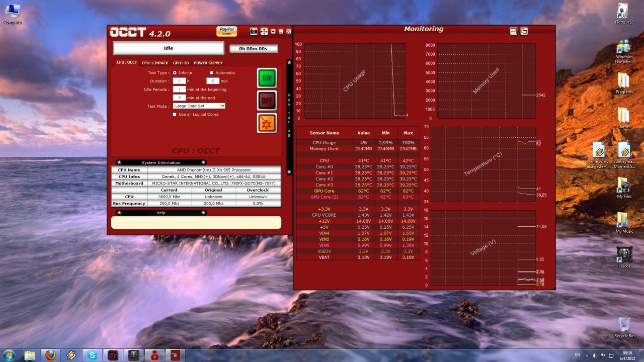This screenshot has width=644, height=362.
Task: Select the Core #1 sensor row
Action: [358, 173]
